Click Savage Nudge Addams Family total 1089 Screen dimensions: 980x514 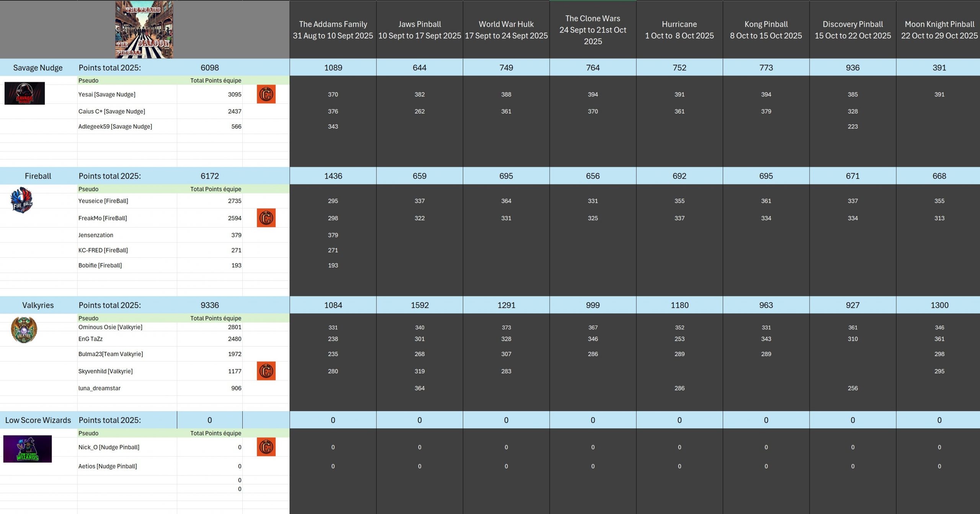333,68
